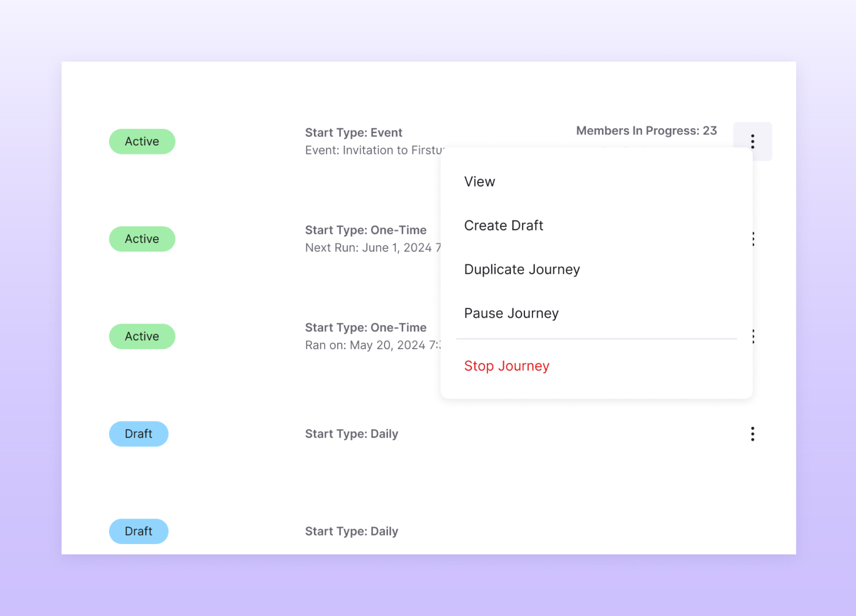The image size is (856, 616).
Task: Click the first Draft status badge
Action: coord(139,434)
